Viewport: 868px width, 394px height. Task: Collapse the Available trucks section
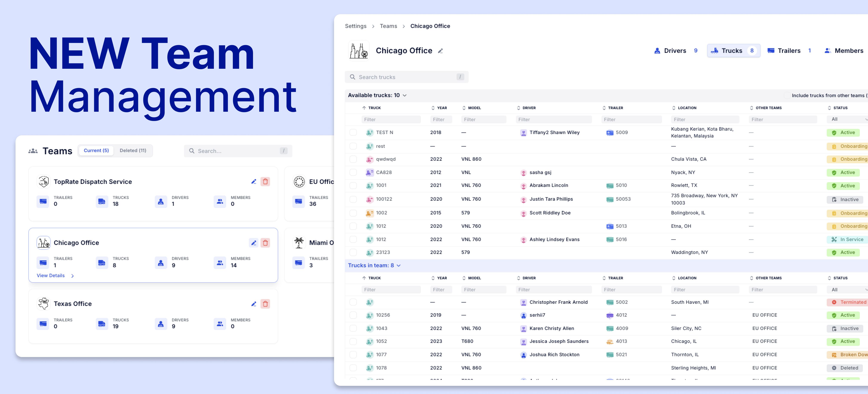[405, 96]
